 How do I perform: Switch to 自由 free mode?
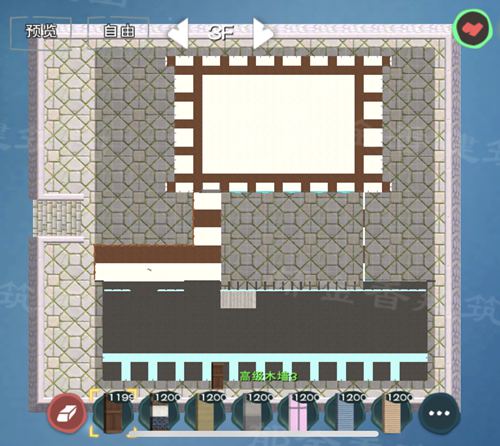tap(119, 31)
